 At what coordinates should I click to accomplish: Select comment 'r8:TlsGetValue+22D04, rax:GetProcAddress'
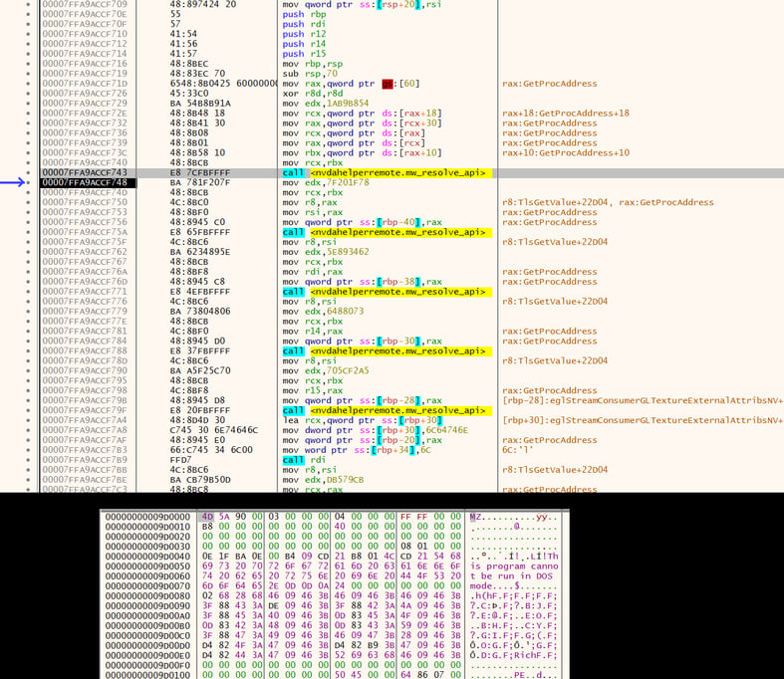[x=608, y=202]
